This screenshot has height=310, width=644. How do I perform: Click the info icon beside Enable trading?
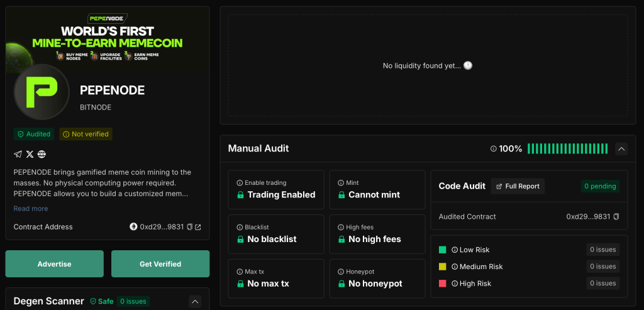click(240, 183)
